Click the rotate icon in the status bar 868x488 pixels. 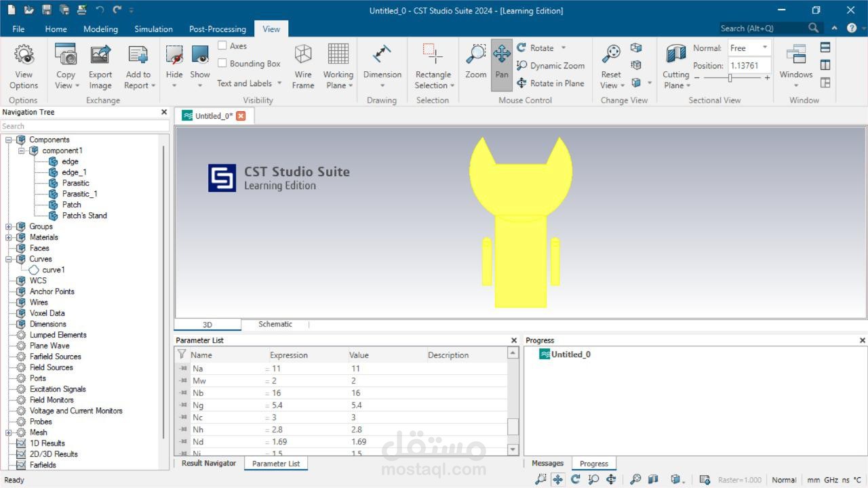click(576, 479)
